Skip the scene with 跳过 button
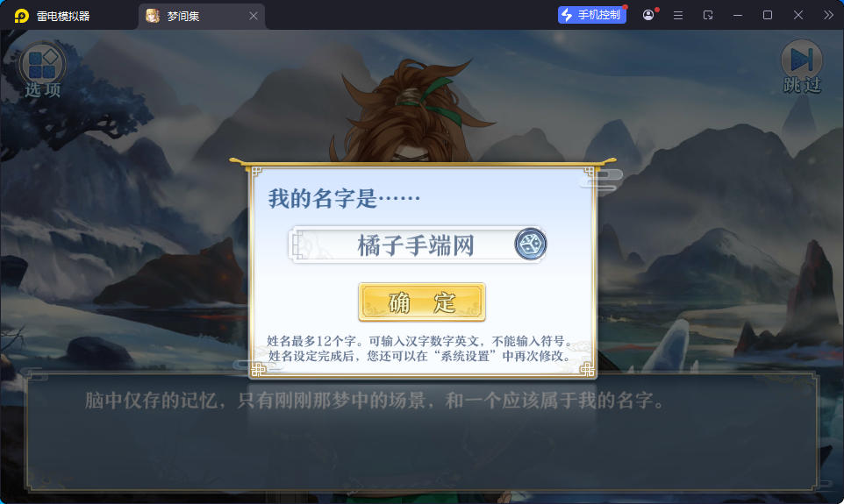The image size is (844, 504). 802,67
